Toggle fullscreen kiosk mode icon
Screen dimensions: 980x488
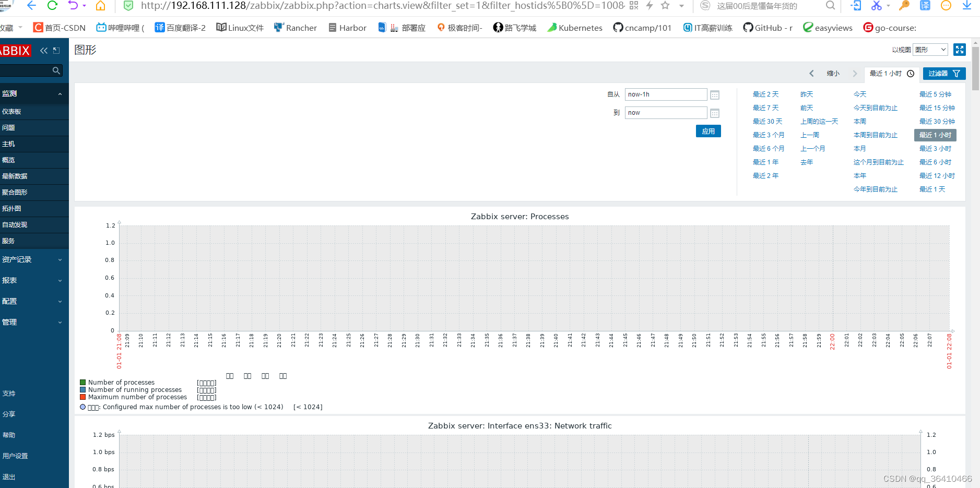coord(960,50)
